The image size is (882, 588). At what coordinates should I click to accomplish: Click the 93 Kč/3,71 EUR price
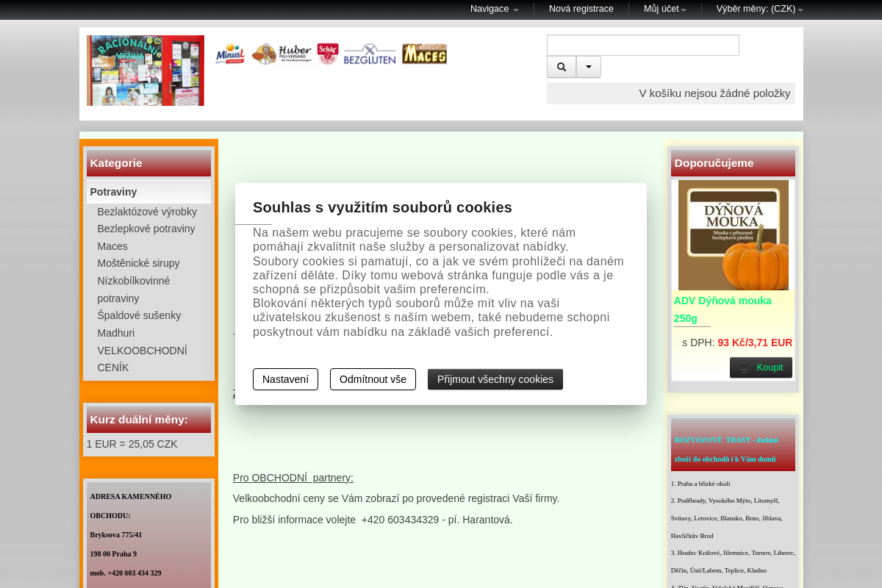tap(755, 343)
